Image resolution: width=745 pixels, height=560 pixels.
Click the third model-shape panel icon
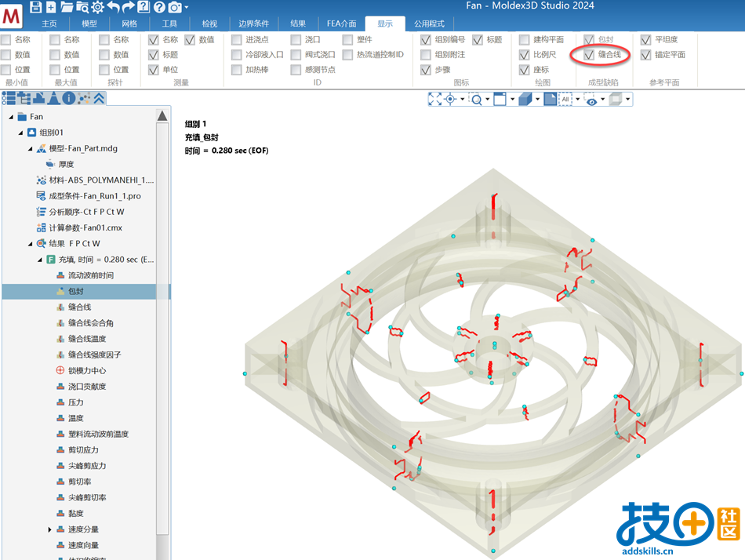tap(39, 98)
